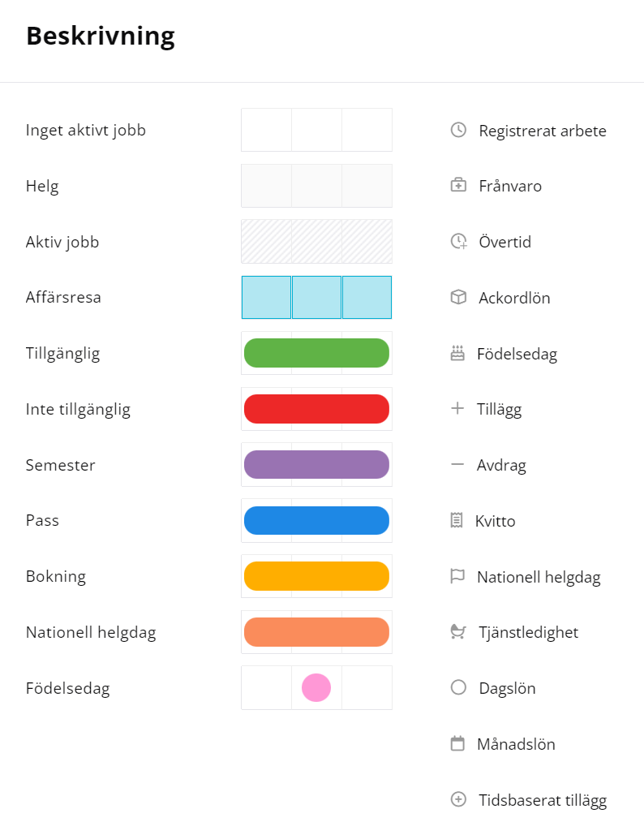Click the Ackordlön box icon
The image size is (644, 839).
pyautogui.click(x=458, y=297)
